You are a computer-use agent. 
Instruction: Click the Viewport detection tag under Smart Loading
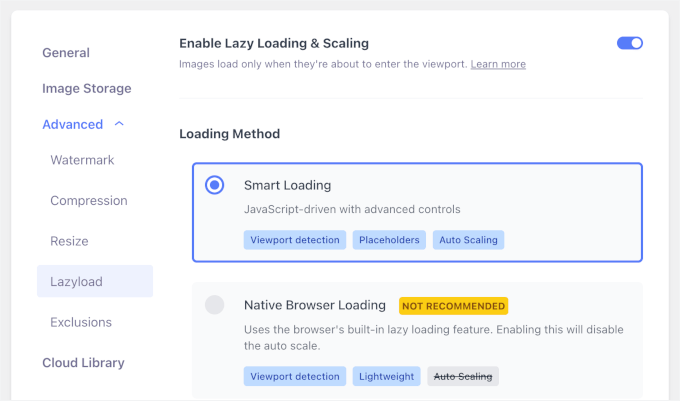pos(295,240)
